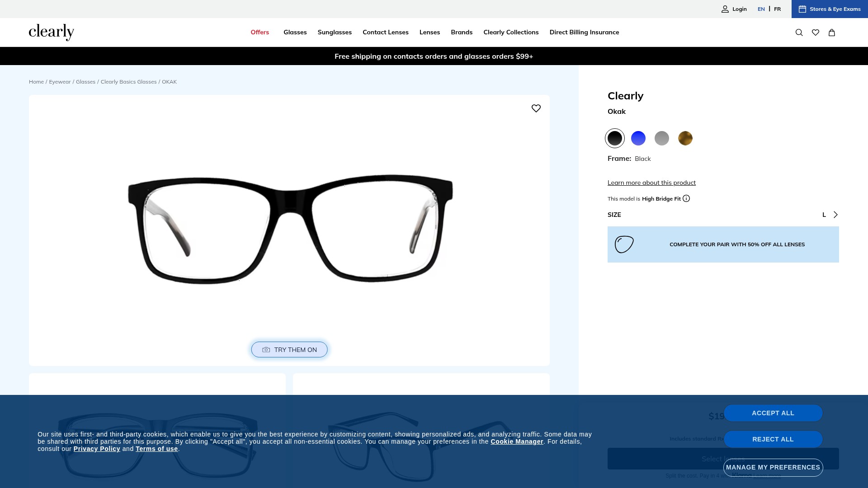Viewport: 868px width, 488px height.
Task: Open the Sunglasses menu
Action: (335, 32)
